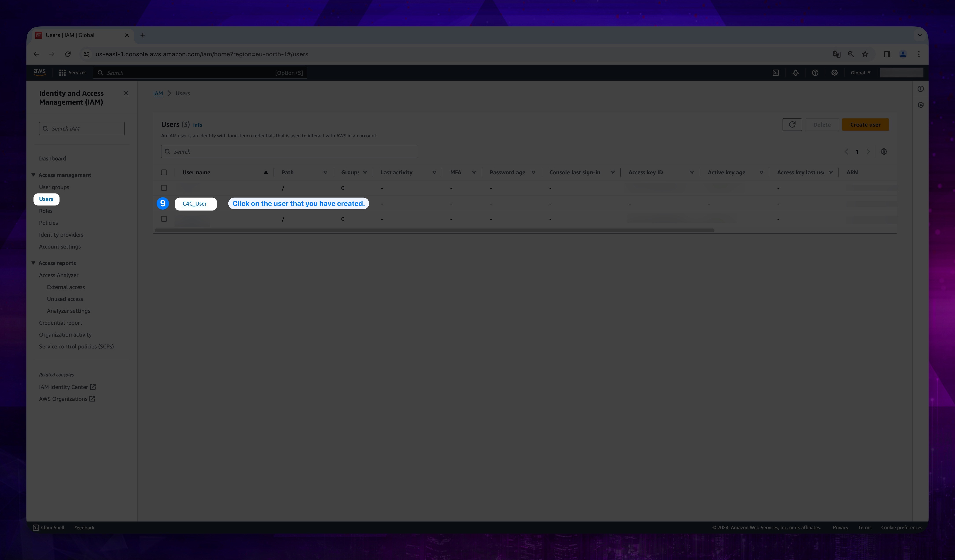This screenshot has width=955, height=560.
Task: Collapse the Access management section
Action: pyautogui.click(x=33, y=175)
